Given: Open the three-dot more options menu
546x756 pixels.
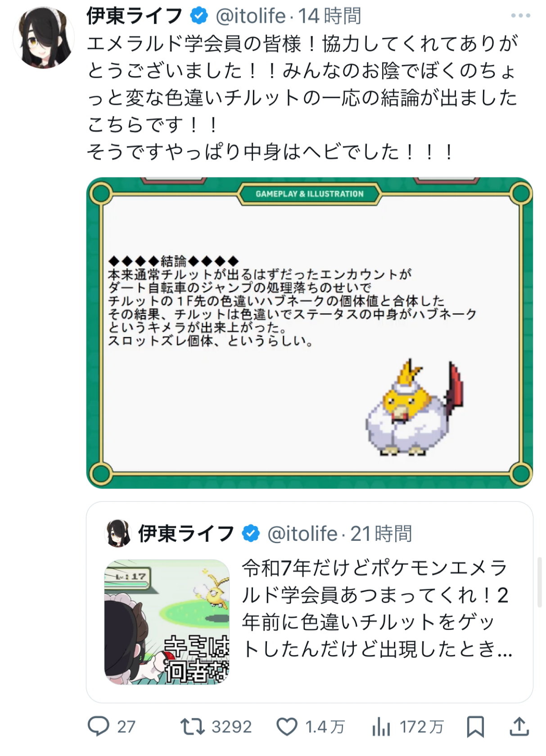Looking at the screenshot, I should point(520,15).
